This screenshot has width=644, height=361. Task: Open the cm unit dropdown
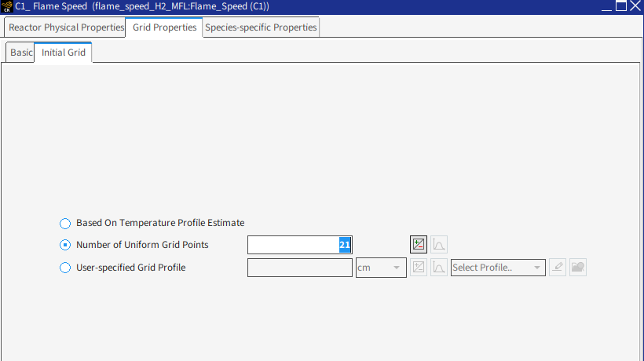[x=381, y=268]
